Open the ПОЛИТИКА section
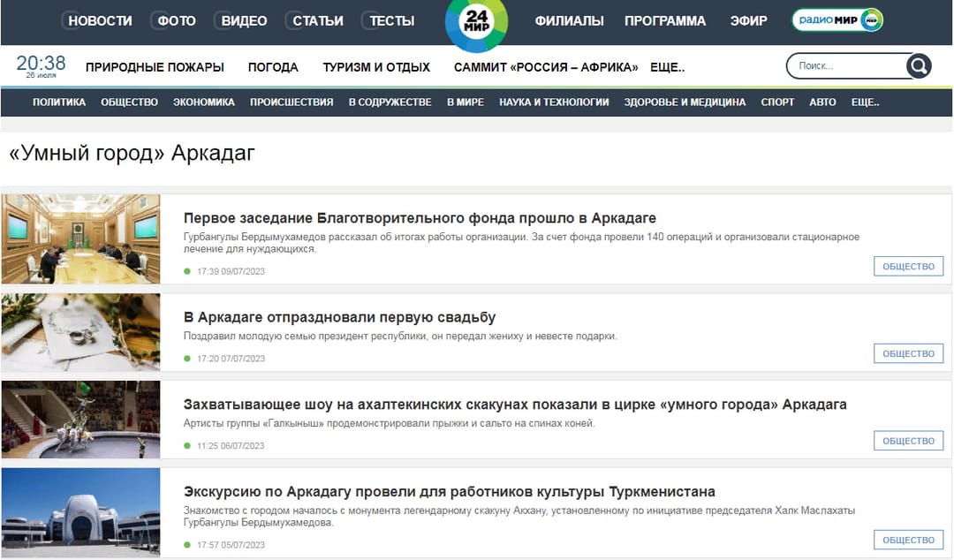This screenshot has width=954, height=560. (58, 102)
